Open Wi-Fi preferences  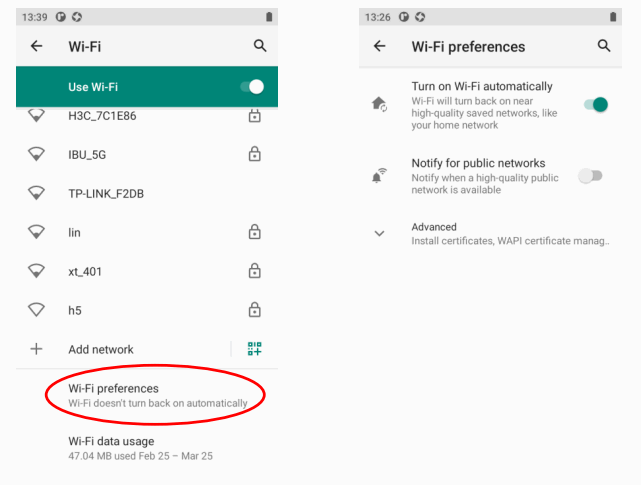pos(157,395)
